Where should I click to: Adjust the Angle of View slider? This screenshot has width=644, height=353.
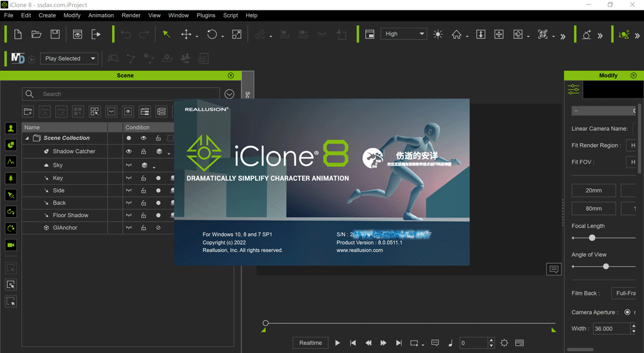tap(606, 267)
